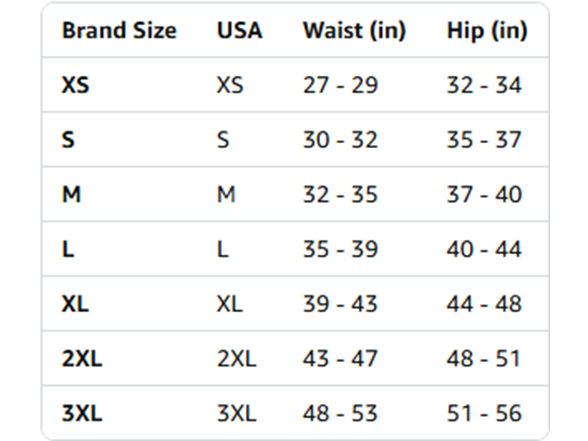The width and height of the screenshot is (588, 441).
Task: Click the USA size 2XL cell
Action: (237, 358)
